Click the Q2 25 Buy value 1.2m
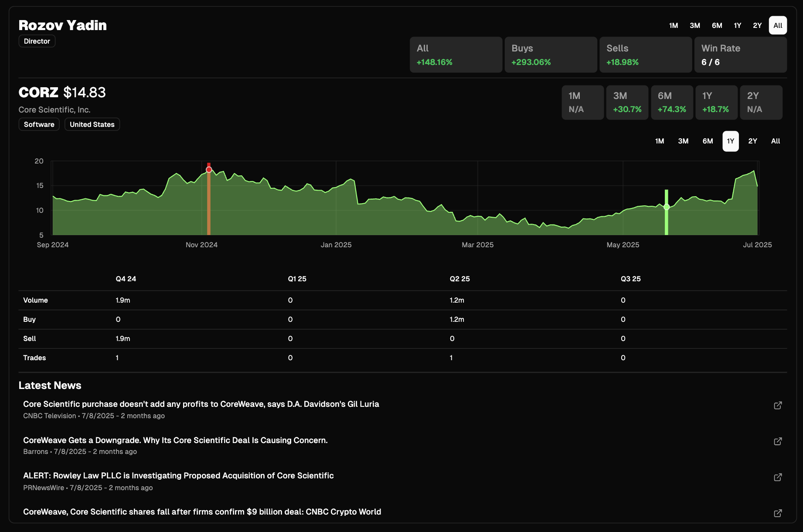The image size is (803, 532). [x=457, y=319]
